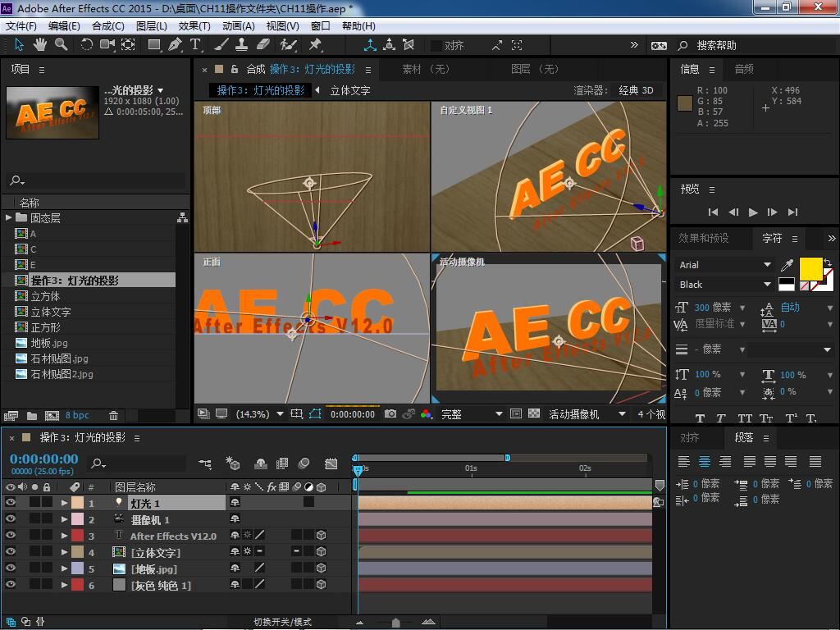Screen dimensions: 840x630
Task: Select the Brush tool
Action: pos(221,45)
